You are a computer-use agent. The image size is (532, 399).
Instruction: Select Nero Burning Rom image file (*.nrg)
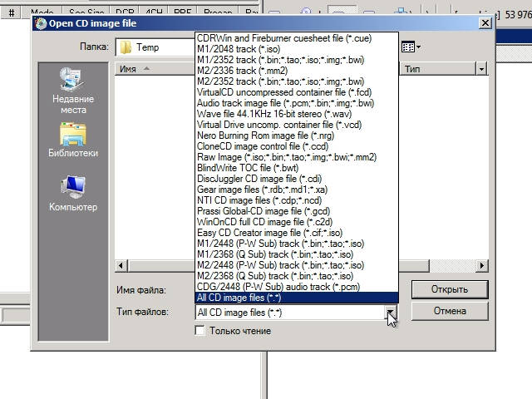pyautogui.click(x=264, y=135)
